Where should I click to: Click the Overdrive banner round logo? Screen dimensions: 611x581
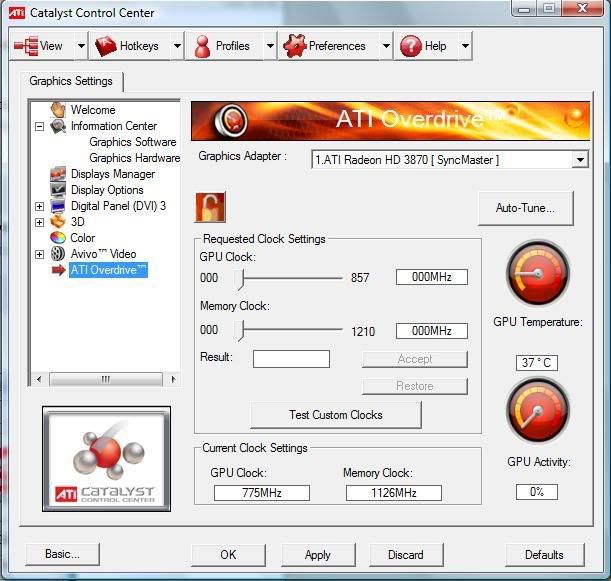[231, 120]
